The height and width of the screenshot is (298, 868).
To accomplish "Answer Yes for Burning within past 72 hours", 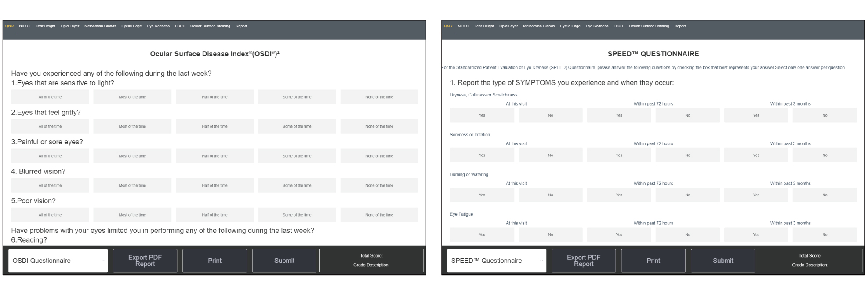I will [x=619, y=195].
